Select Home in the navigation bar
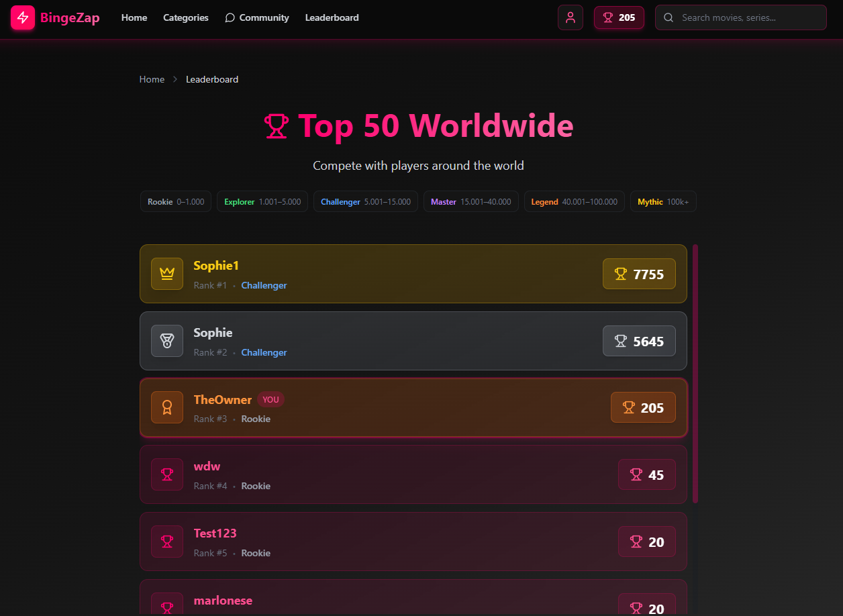Screen dimensions: 843x616 click(134, 17)
